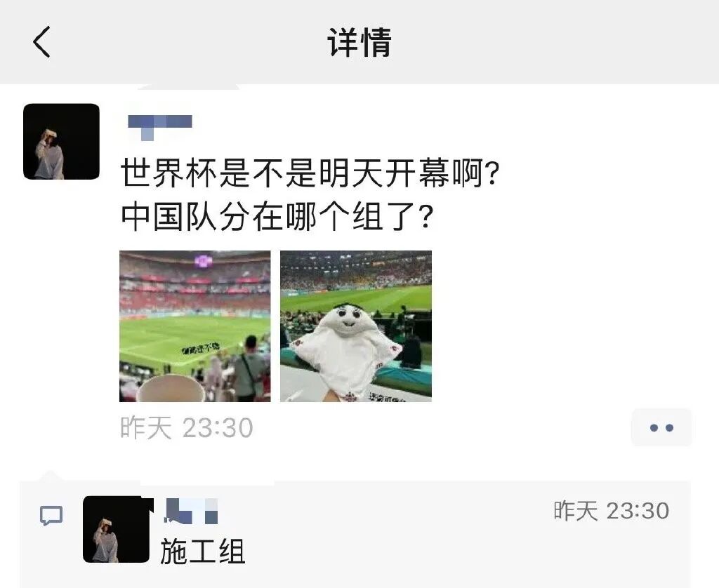Tap the second line 中国队分在哪个组了
This screenshot has width=719, height=588.
pyautogui.click(x=277, y=216)
